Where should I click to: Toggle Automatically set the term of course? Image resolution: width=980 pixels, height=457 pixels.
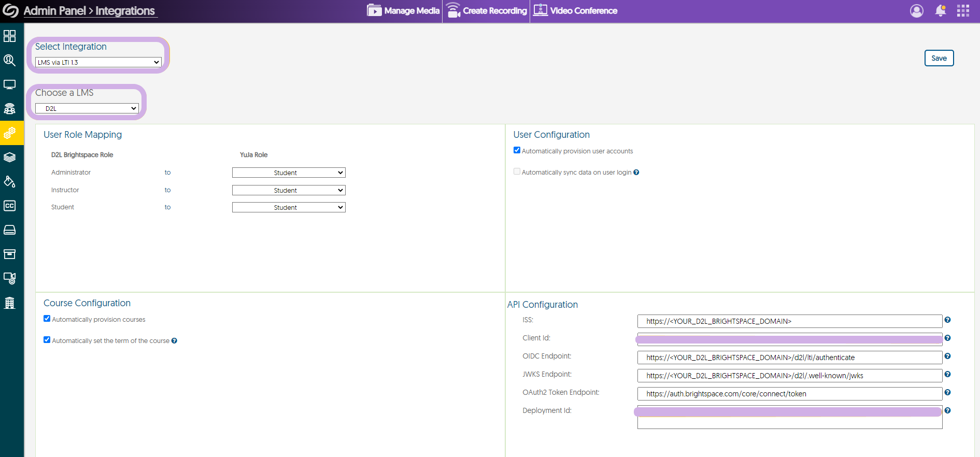[x=47, y=340]
